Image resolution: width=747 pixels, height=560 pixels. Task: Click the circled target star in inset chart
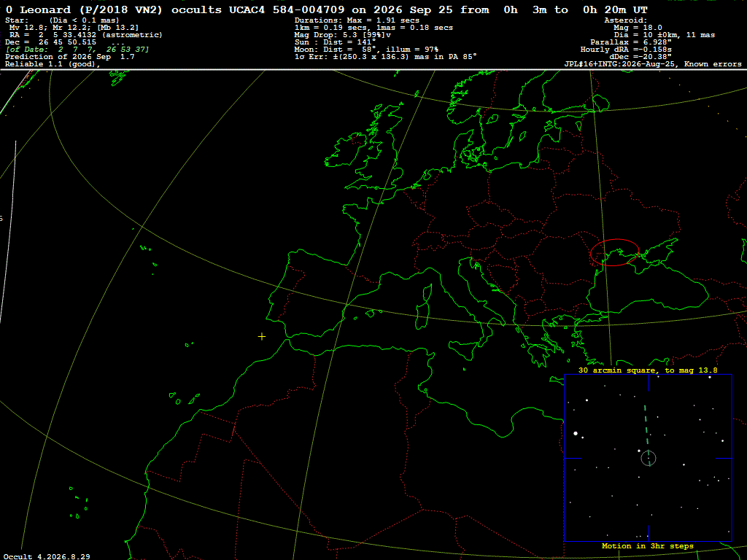pyautogui.click(x=649, y=458)
